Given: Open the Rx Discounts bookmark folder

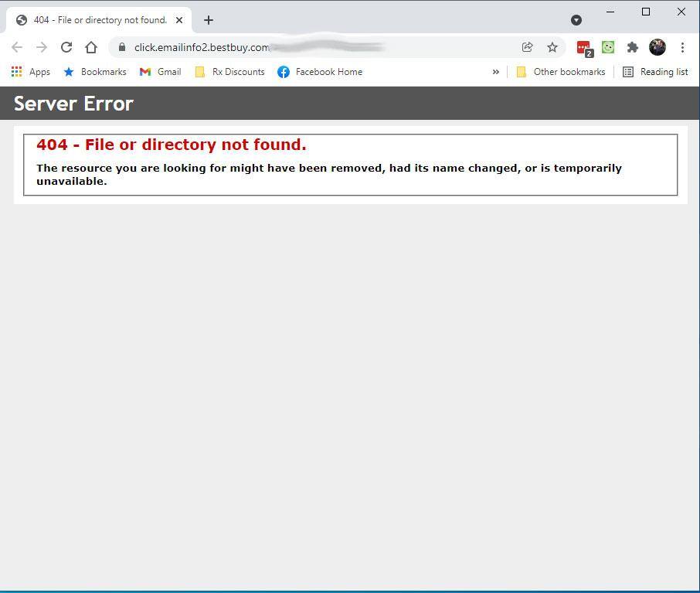Looking at the screenshot, I should tap(229, 72).
